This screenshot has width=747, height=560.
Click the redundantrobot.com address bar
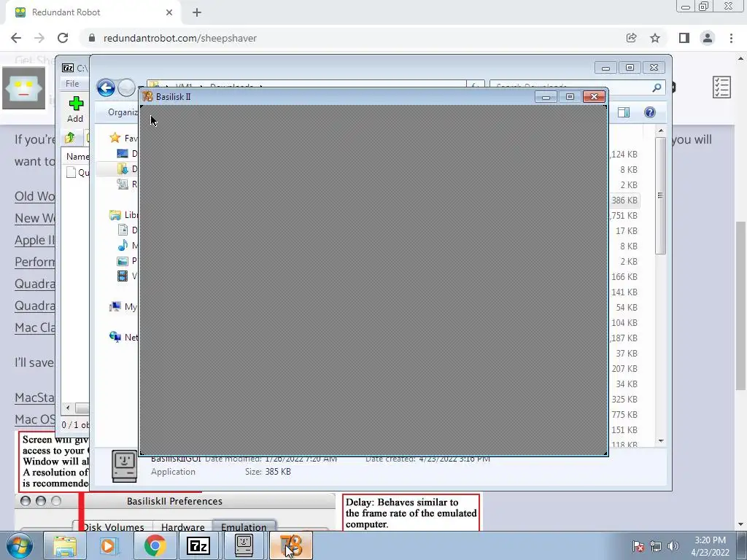352,38
